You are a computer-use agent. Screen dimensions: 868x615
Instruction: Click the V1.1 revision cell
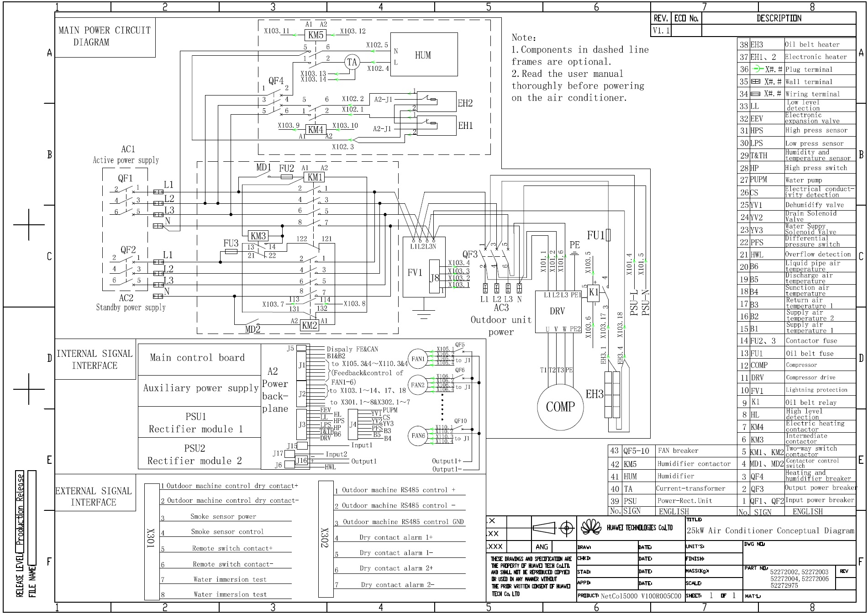tap(661, 31)
